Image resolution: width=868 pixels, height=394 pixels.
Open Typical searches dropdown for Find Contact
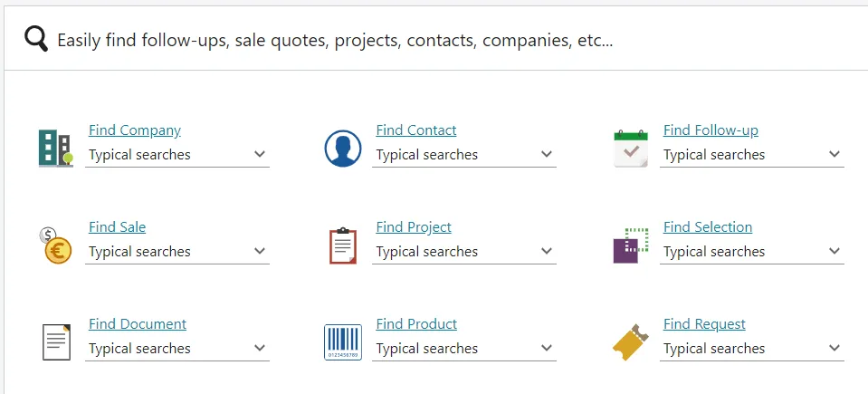tap(464, 155)
